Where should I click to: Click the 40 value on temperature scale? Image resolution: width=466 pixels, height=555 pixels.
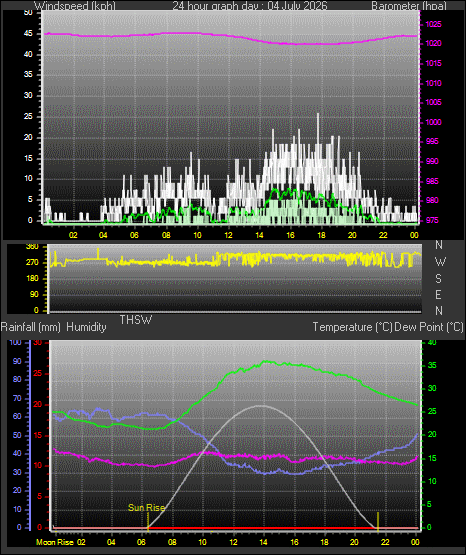(x=432, y=343)
